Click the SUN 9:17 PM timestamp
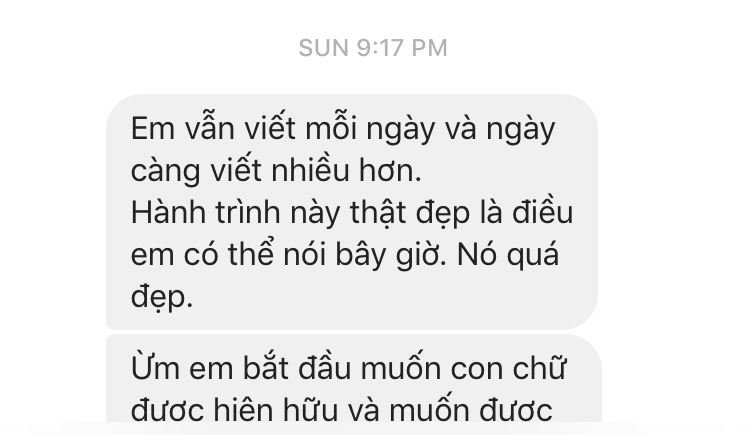750x435 pixels. point(373,48)
